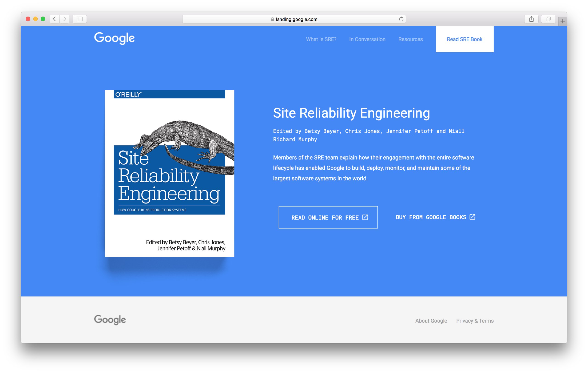Image resolution: width=588 pixels, height=373 pixels.
Task: Open the About Google footer link
Action: point(431,321)
